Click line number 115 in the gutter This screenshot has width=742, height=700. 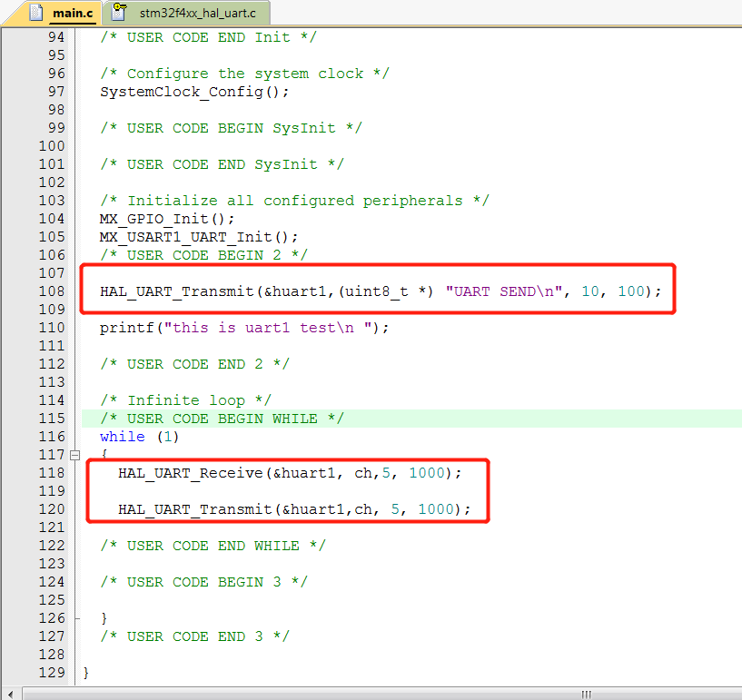pos(52,419)
